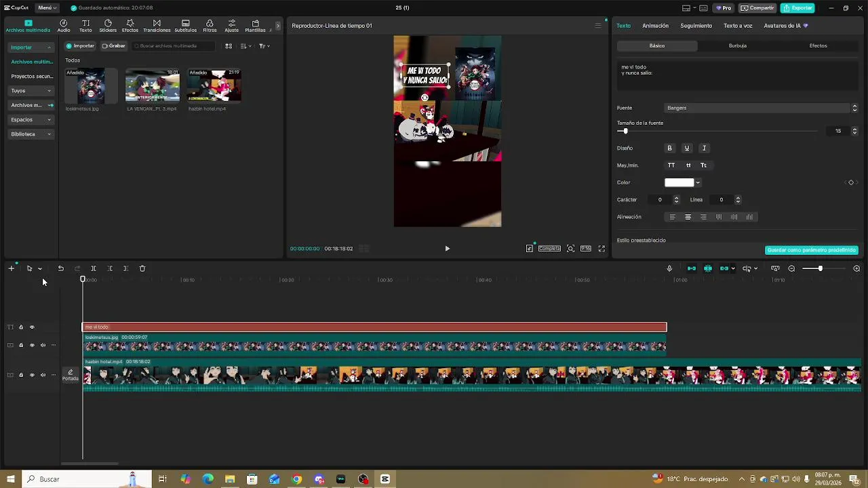
Task: Open Windows Task View icon
Action: 163,479
